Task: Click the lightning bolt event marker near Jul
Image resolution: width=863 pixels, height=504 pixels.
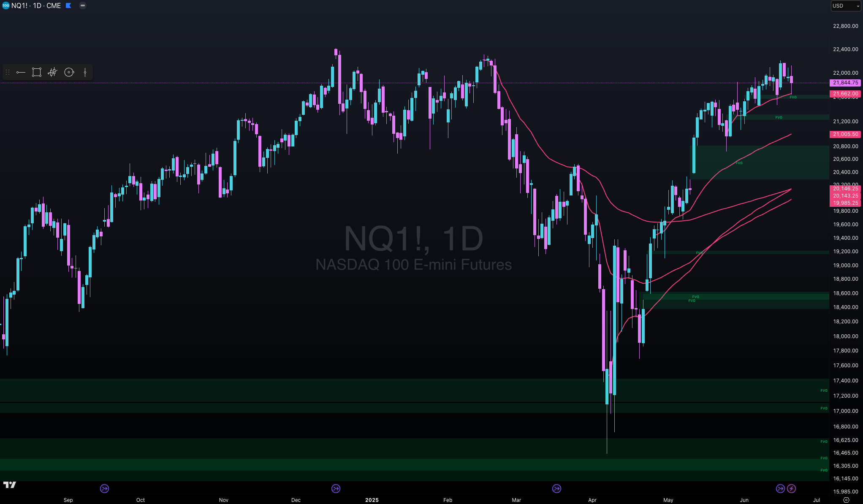Action: tap(791, 488)
